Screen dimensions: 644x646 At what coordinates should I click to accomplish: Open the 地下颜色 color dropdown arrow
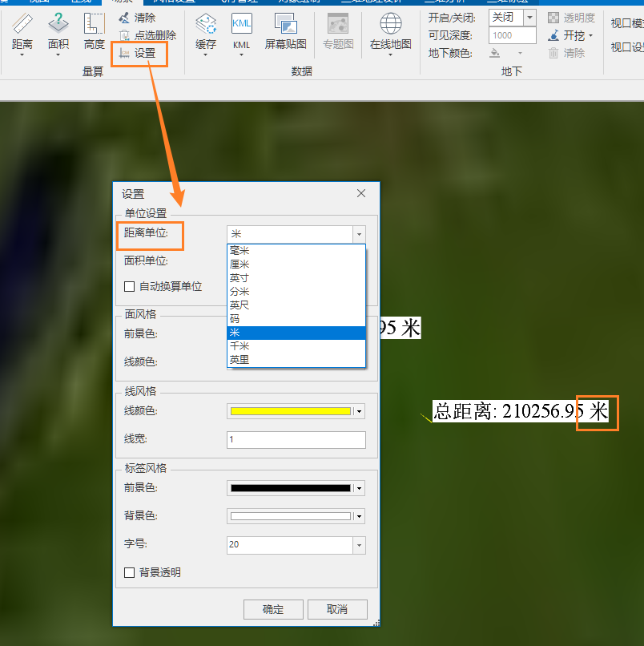(x=520, y=53)
